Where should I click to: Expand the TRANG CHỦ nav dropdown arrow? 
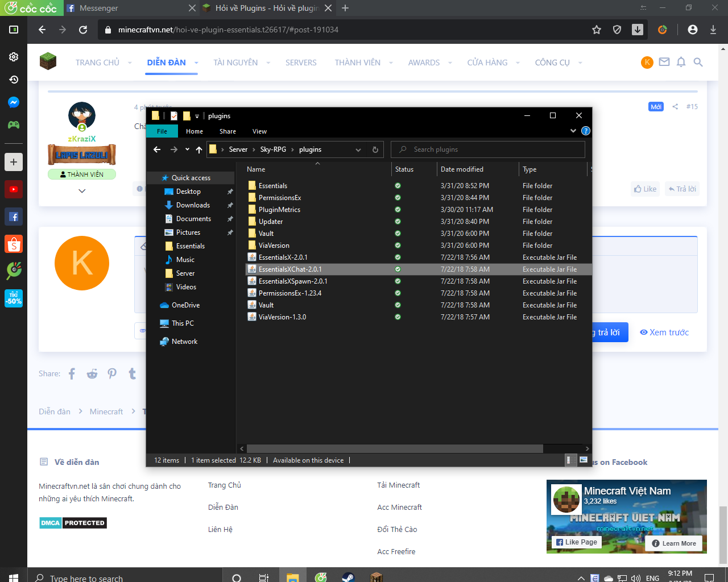coord(130,63)
